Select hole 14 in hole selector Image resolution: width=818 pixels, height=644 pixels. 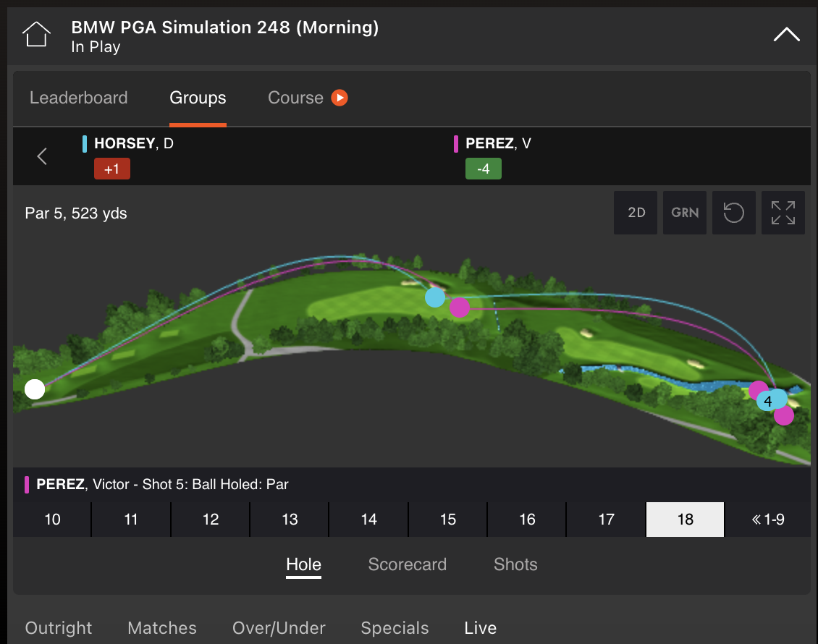pos(368,520)
